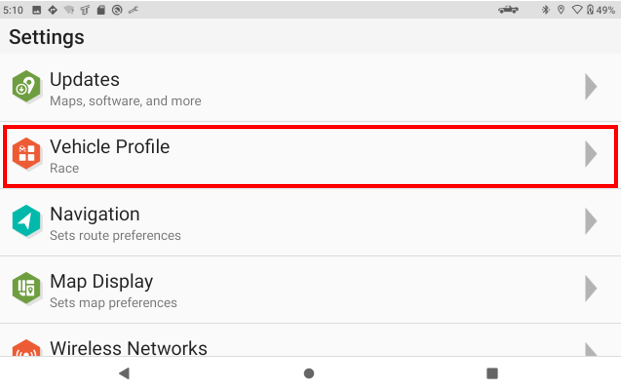
Task: Tap the teal Navigation arrow icon
Action: point(26,221)
